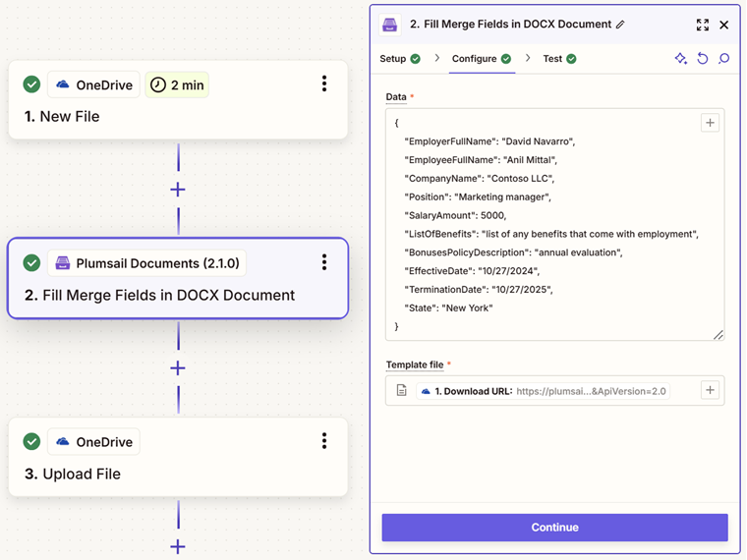The image size is (747, 560).
Task: Open three-dot menu on Plumsail Documents step
Action: coord(324,262)
